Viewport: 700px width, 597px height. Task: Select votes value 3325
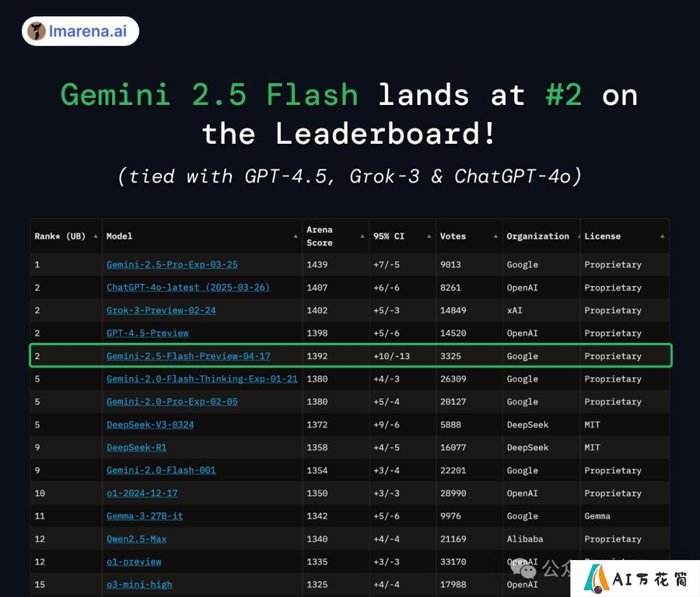450,356
